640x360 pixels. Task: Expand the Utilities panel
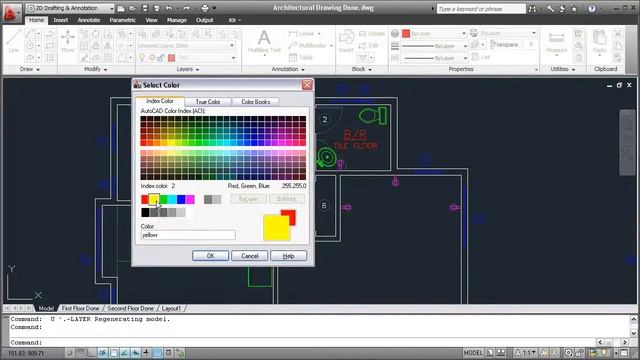pos(562,69)
